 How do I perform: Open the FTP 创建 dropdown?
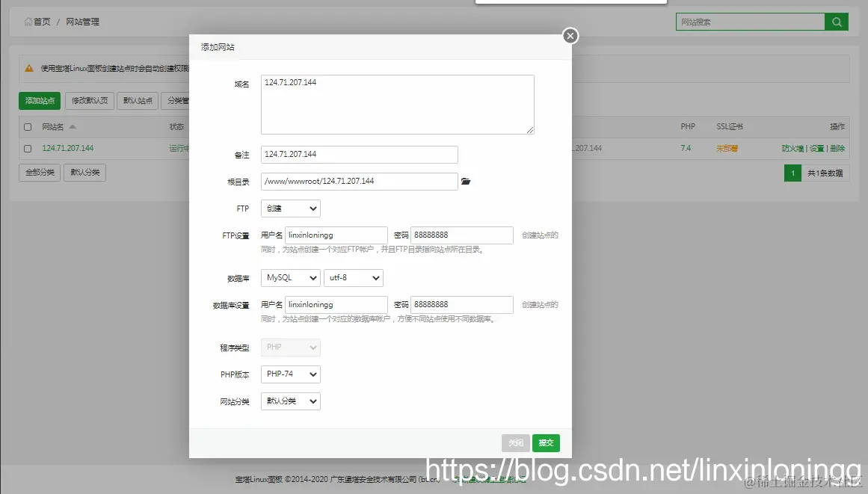coord(289,208)
